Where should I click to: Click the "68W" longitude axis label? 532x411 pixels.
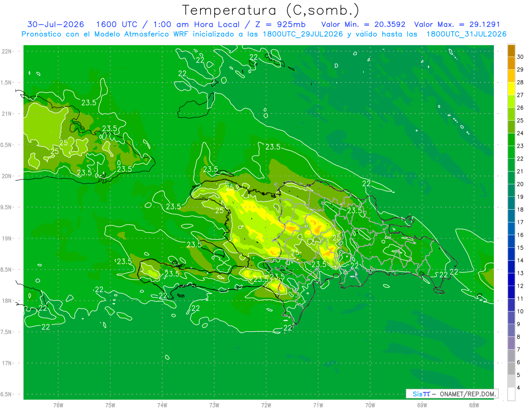pyautogui.click(x=473, y=405)
